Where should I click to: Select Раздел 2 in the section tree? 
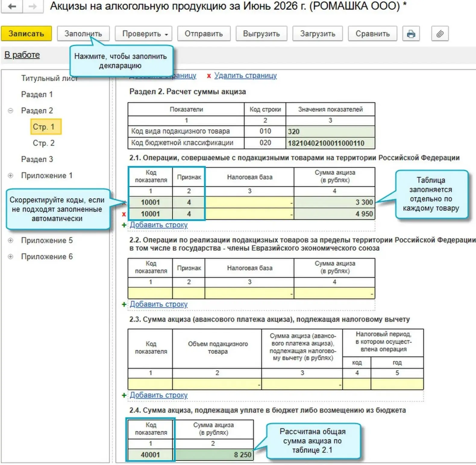click(37, 111)
